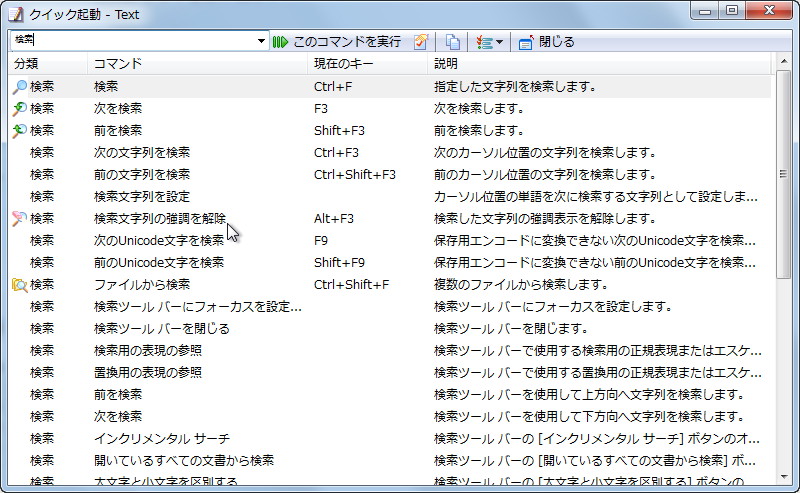The image size is (800, 493).
Task: Click description 検索ツール バーを使用して上方向へ文字列を検索します。
Action: 589,394
